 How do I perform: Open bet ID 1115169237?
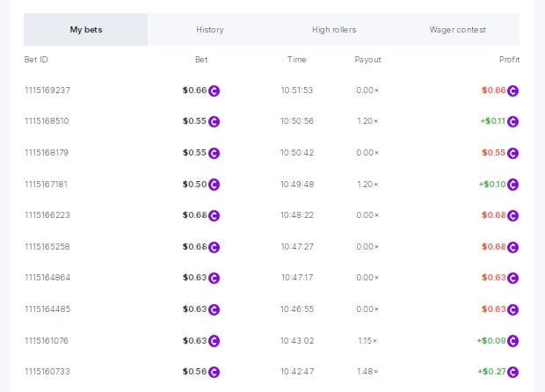pyautogui.click(x=47, y=91)
